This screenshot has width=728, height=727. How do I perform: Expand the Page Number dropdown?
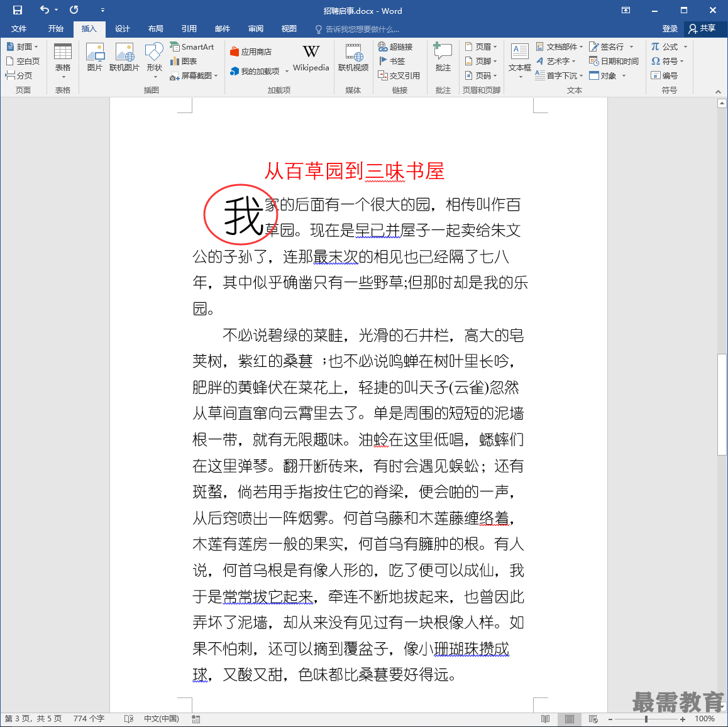click(x=495, y=75)
